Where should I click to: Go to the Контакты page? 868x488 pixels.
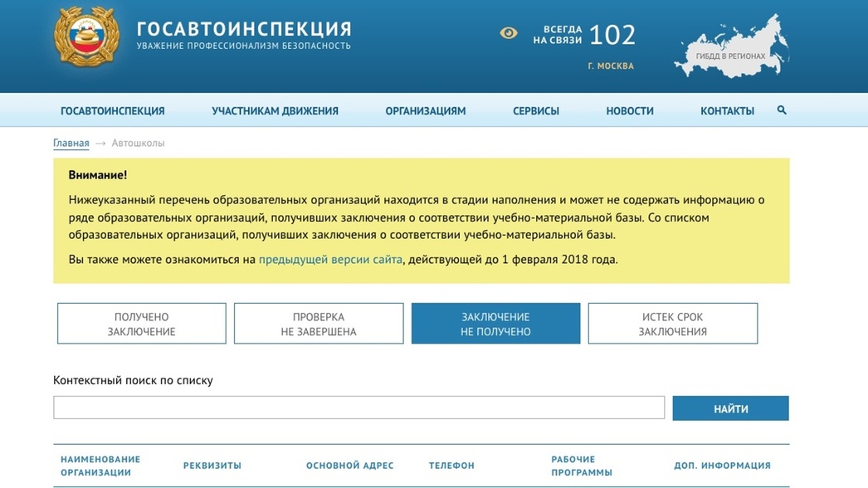pos(727,111)
